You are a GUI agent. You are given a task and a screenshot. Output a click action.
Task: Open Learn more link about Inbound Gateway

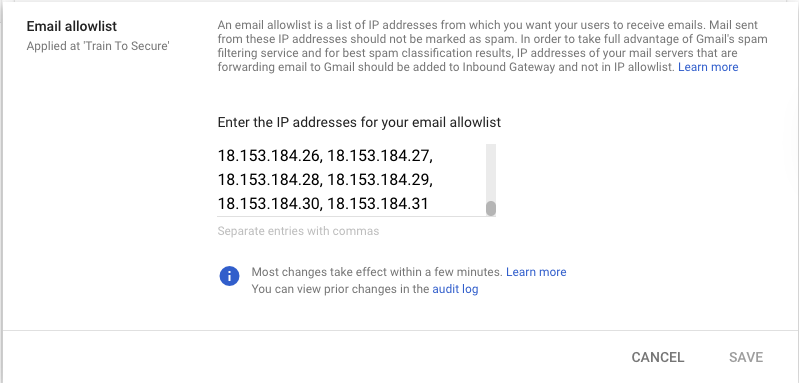point(708,67)
